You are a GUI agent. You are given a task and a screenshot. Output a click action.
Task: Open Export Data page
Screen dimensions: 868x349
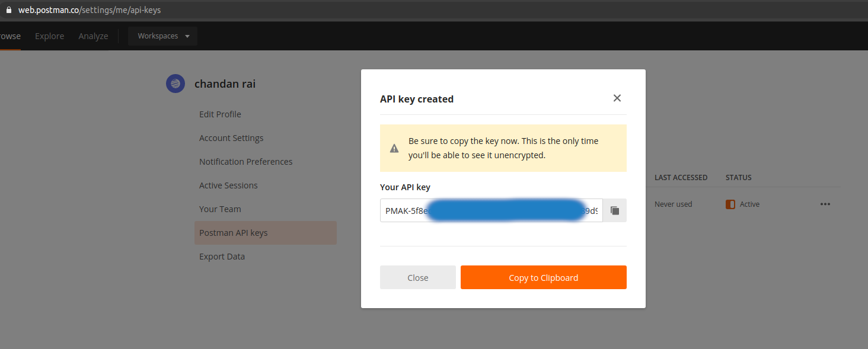(x=222, y=257)
